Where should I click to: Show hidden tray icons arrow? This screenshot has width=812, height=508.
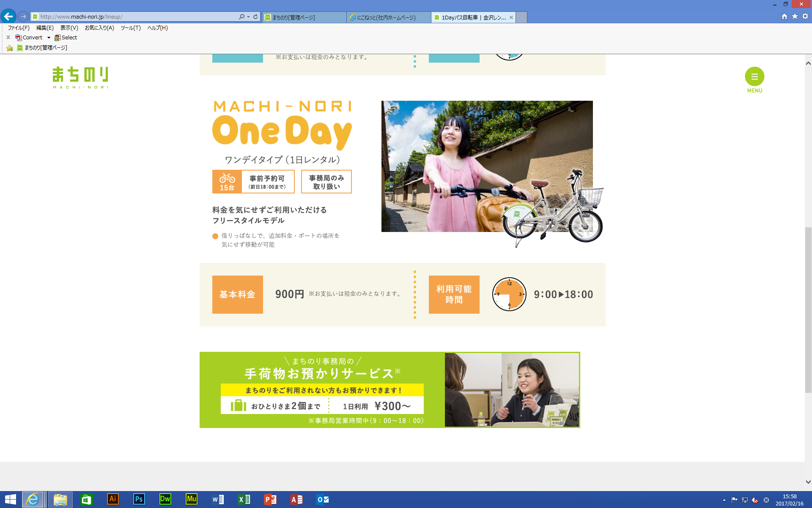pos(724,500)
